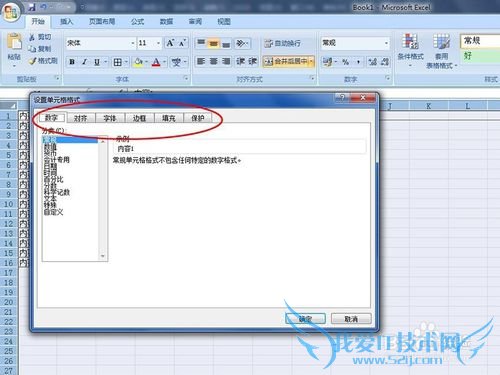
Task: Cut selection with scissors icon
Action: pos(32,37)
